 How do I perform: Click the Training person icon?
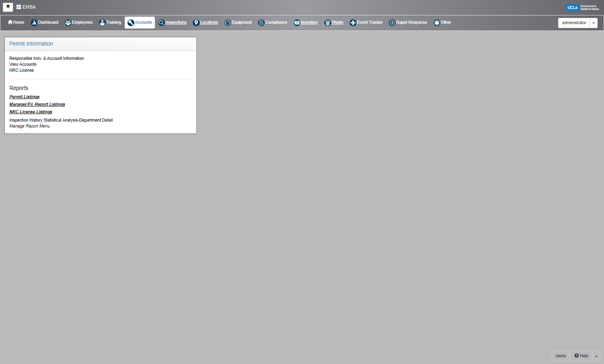click(x=102, y=23)
